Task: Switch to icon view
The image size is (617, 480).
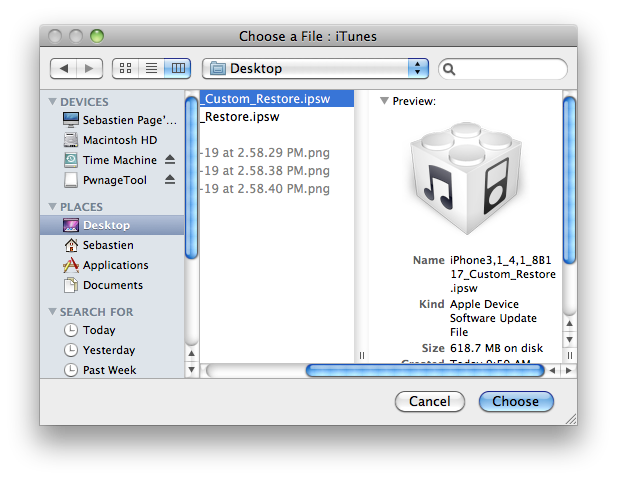Action: point(126,68)
